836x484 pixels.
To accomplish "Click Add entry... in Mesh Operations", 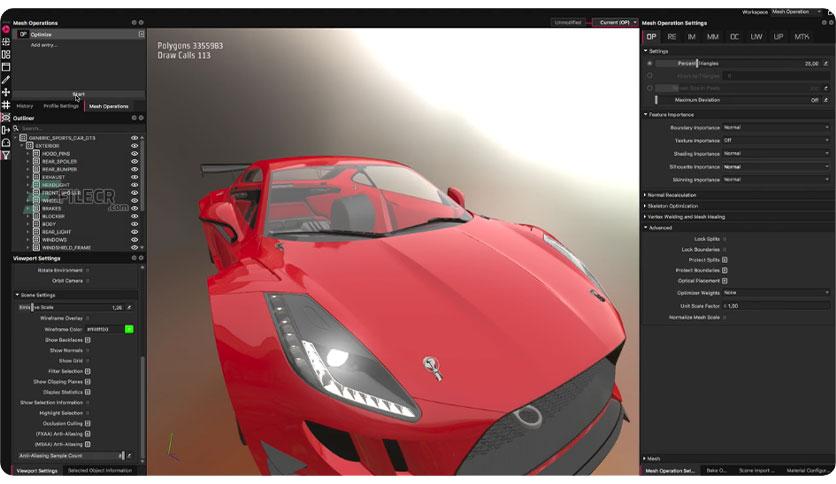I will pyautogui.click(x=44, y=45).
